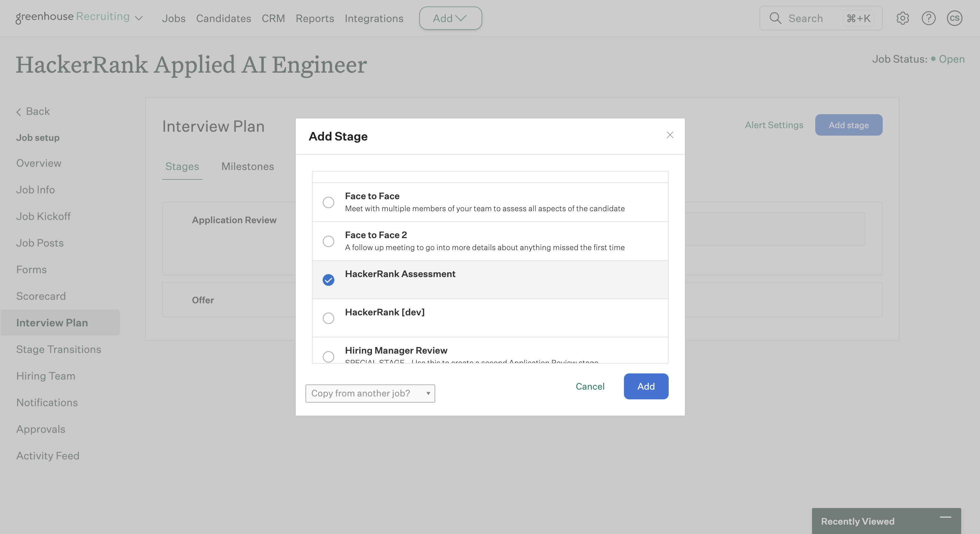
Task: Click the greenhouse Recruiting logo
Action: click(x=72, y=17)
